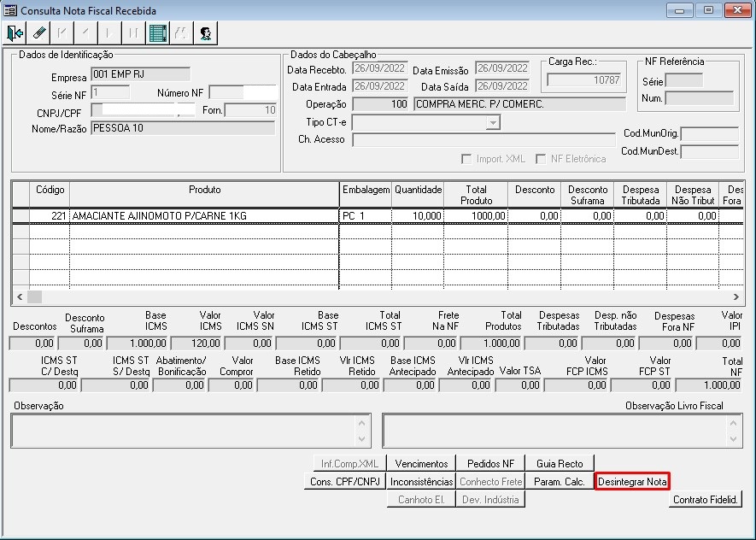Click the grid horizontal scrollbar right arrow
This screenshot has width=756, height=540.
point(735,297)
